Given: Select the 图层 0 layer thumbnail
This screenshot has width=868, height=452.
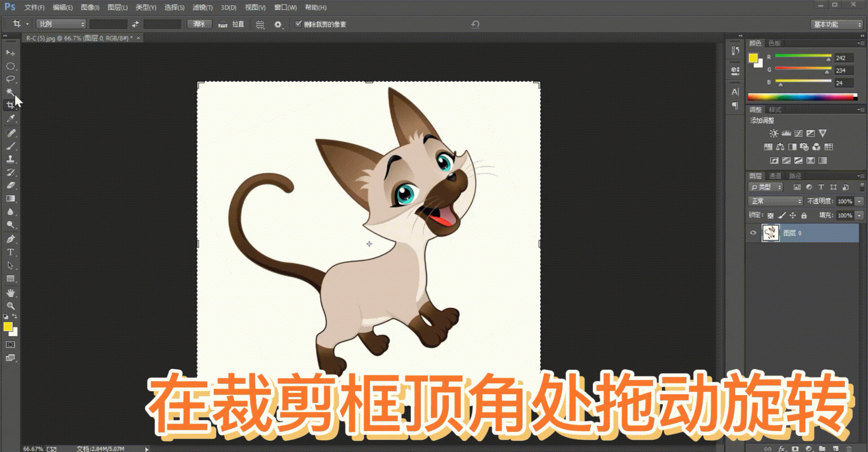Looking at the screenshot, I should [771, 233].
